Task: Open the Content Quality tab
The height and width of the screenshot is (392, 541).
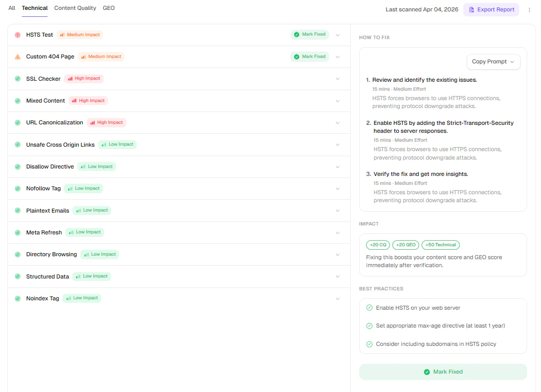Action: [x=75, y=8]
